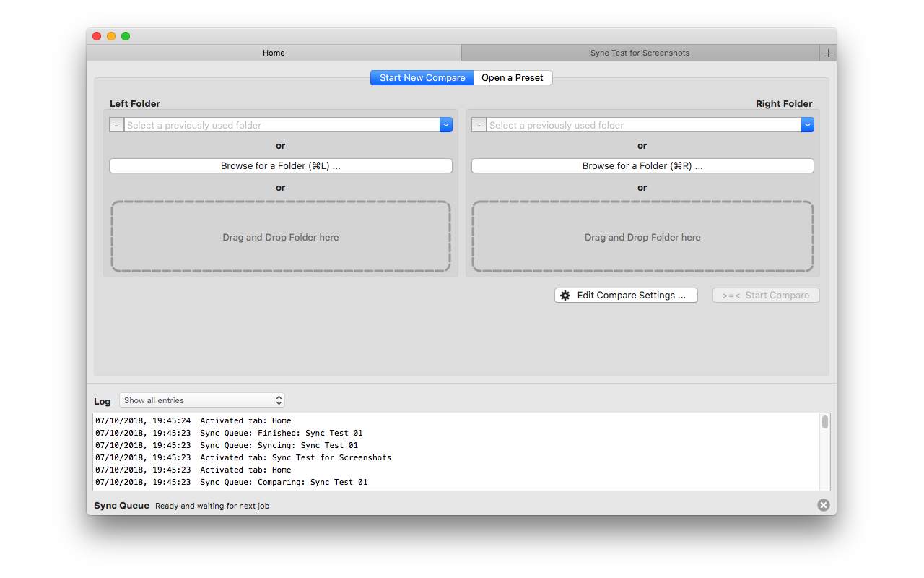Browse for a left folder
The image size is (924, 578).
coord(280,165)
